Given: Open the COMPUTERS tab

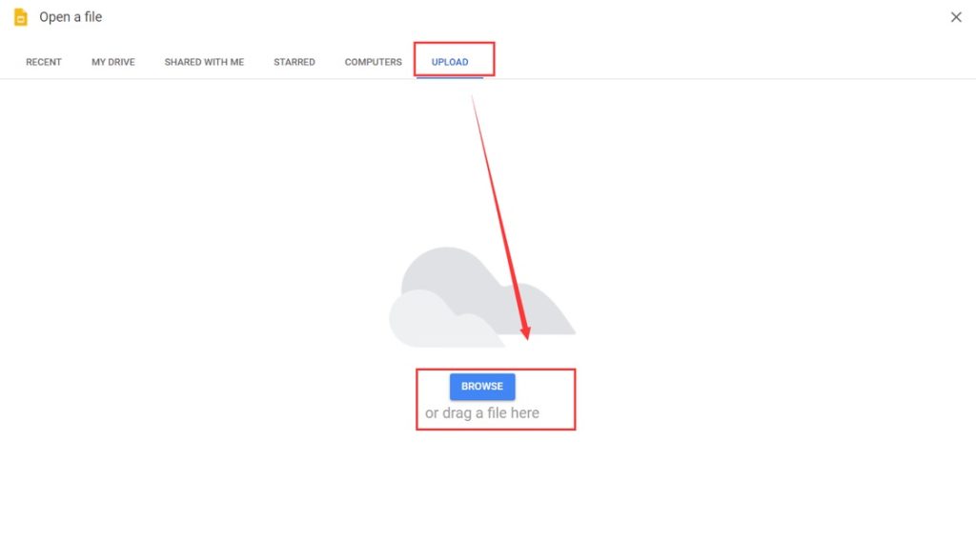Looking at the screenshot, I should pos(373,61).
